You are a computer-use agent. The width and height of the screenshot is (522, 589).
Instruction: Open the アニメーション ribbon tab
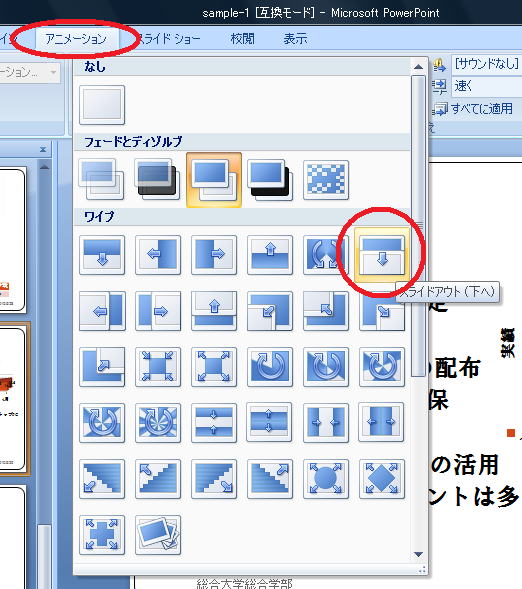tap(76, 39)
